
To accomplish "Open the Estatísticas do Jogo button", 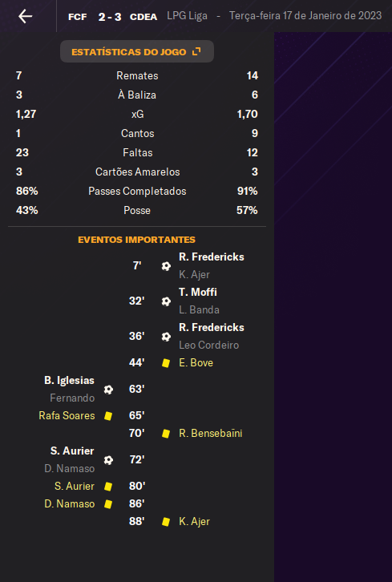I will [x=137, y=51].
